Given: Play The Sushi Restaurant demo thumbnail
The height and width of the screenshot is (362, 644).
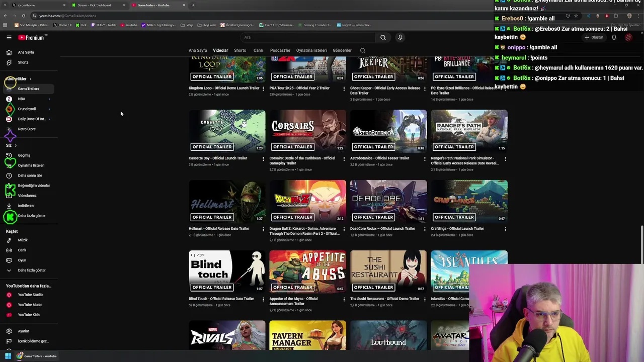Looking at the screenshot, I should [388, 272].
